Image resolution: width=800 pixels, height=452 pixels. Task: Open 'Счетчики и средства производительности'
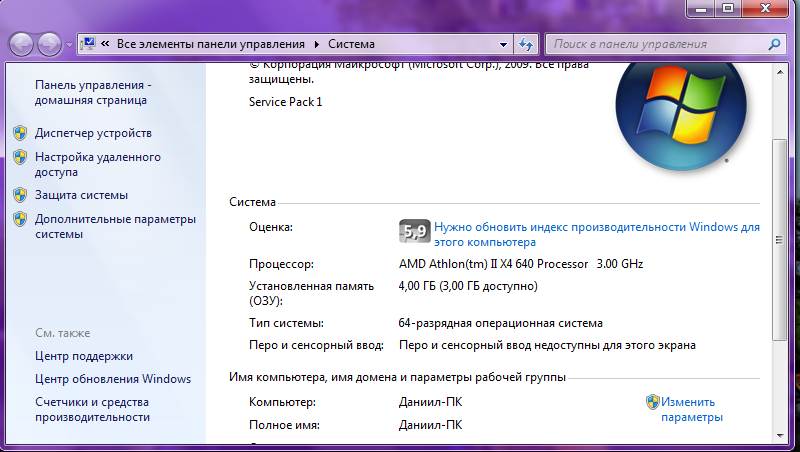pos(92,410)
